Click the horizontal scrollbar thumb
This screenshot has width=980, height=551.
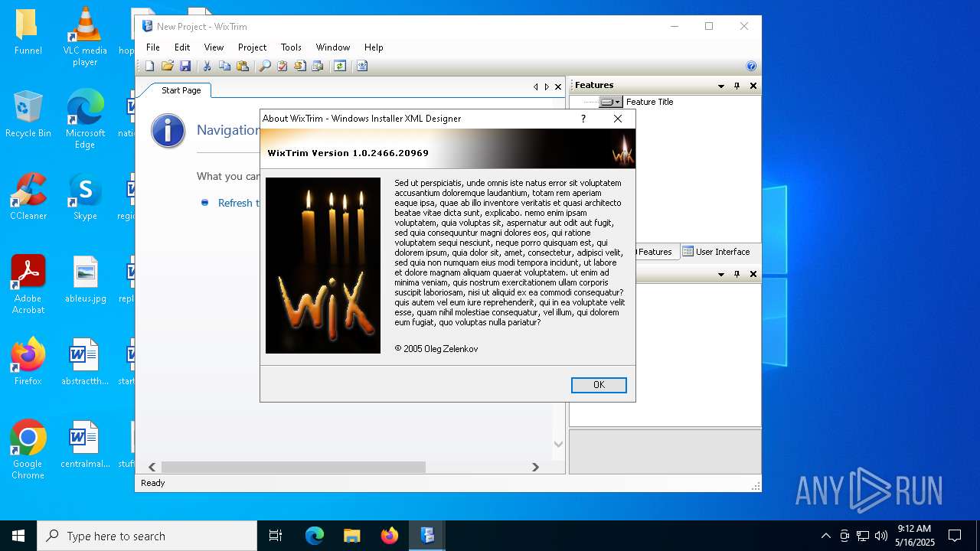[x=293, y=467]
